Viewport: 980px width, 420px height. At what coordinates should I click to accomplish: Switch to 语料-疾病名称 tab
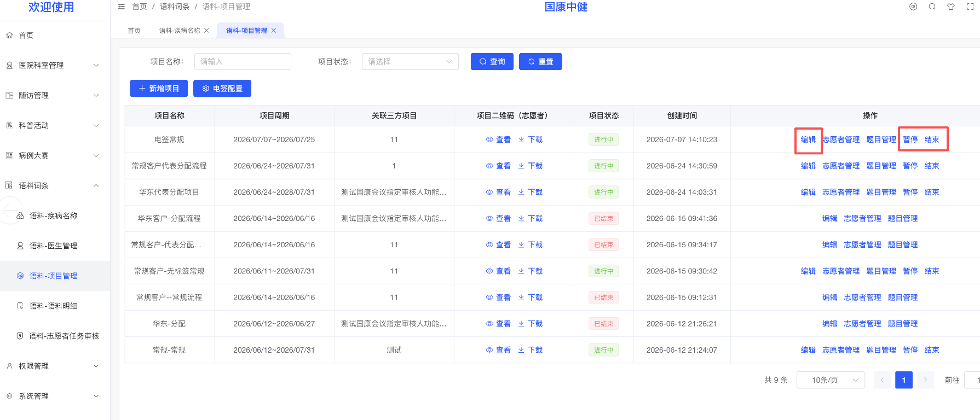point(180,31)
